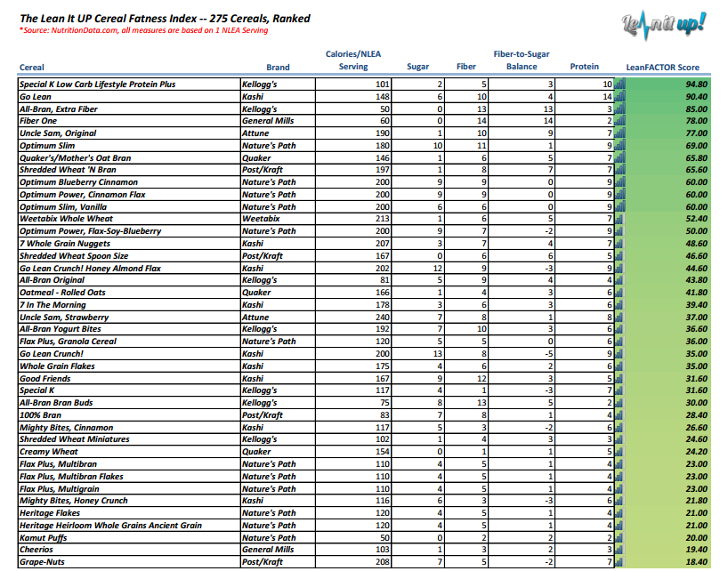Select 'Special K Low Carb Lifestyle Protein Plus' cell

pyautogui.click(x=130, y=84)
